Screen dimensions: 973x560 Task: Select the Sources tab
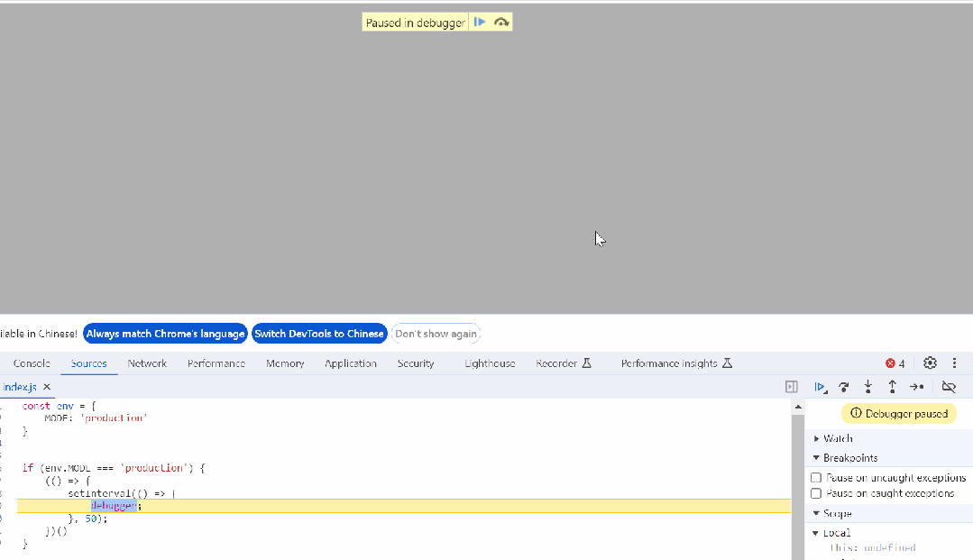[88, 363]
